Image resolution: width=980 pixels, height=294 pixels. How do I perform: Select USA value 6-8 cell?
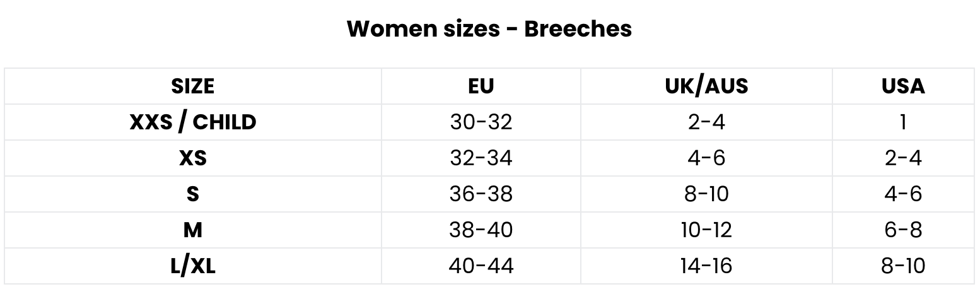tap(903, 230)
